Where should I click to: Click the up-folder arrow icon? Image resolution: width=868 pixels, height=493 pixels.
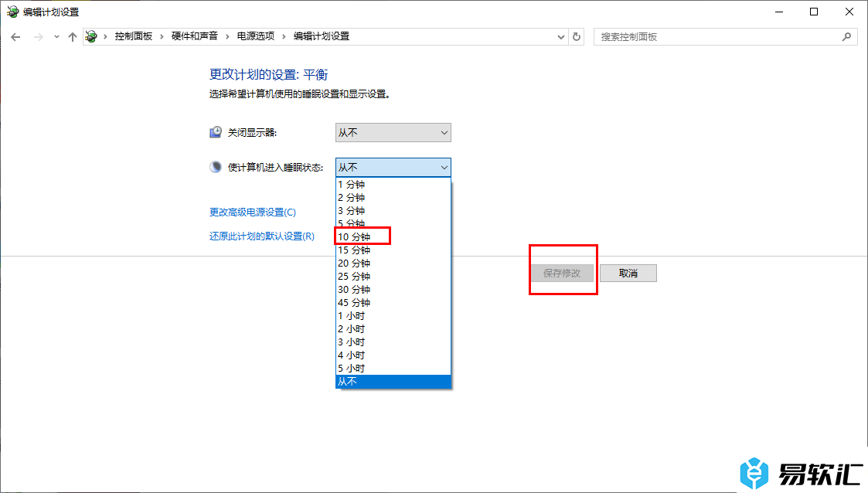(x=73, y=37)
